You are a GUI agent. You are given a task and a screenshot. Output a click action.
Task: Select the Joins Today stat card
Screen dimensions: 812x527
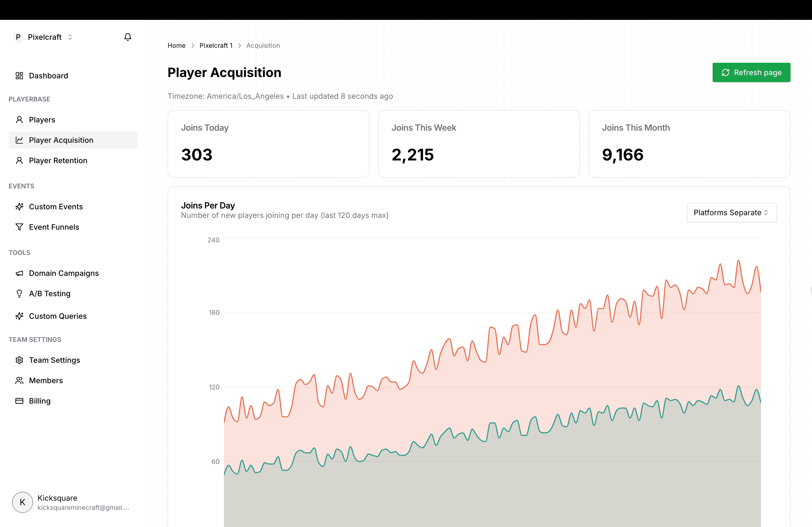tap(268, 144)
